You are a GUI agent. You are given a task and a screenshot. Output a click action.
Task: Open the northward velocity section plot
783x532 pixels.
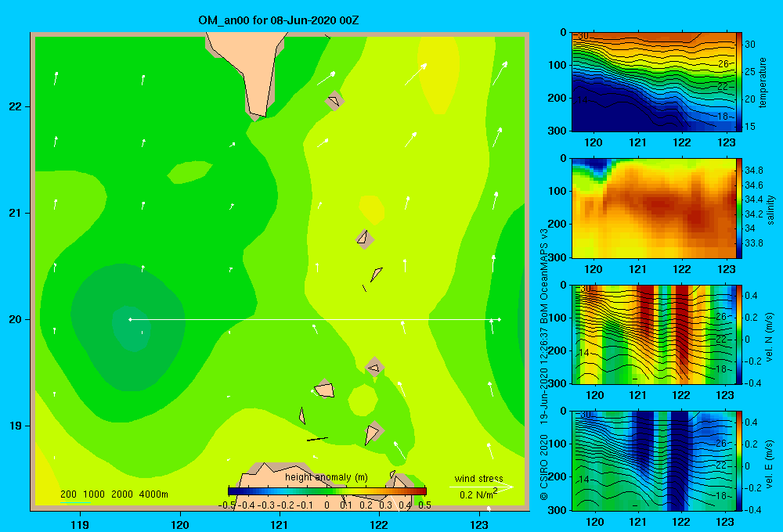[654, 334]
